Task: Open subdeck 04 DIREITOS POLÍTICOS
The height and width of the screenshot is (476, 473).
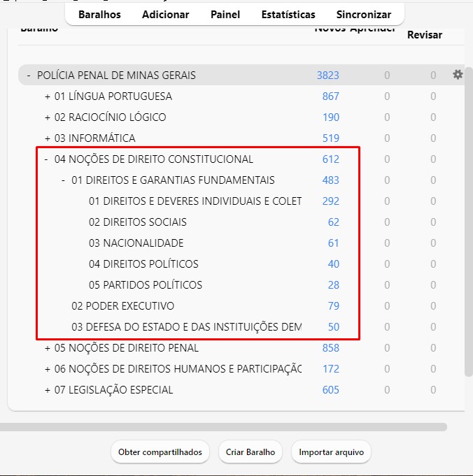Action: 143,264
